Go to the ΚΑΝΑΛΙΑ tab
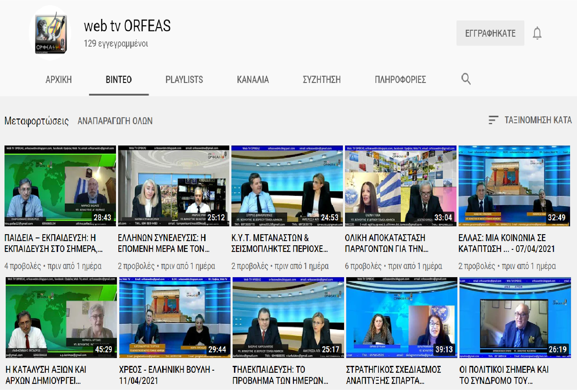577x392 pixels. point(253,80)
